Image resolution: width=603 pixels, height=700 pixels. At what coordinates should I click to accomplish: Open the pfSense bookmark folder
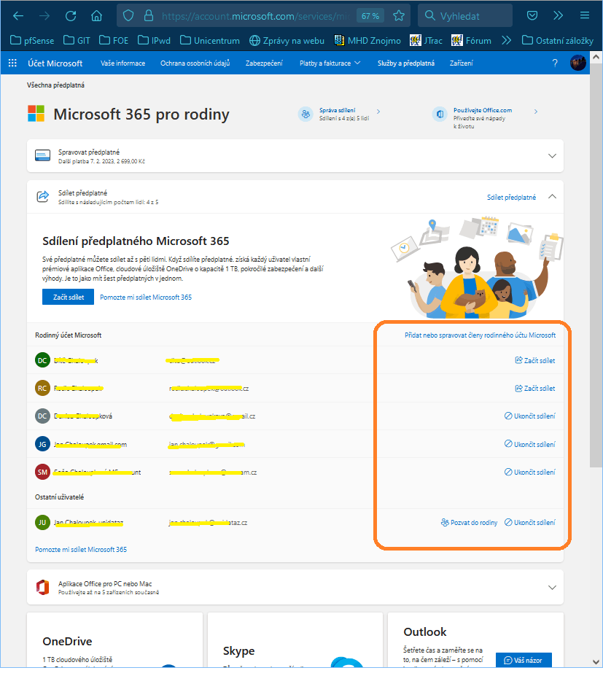click(32, 41)
